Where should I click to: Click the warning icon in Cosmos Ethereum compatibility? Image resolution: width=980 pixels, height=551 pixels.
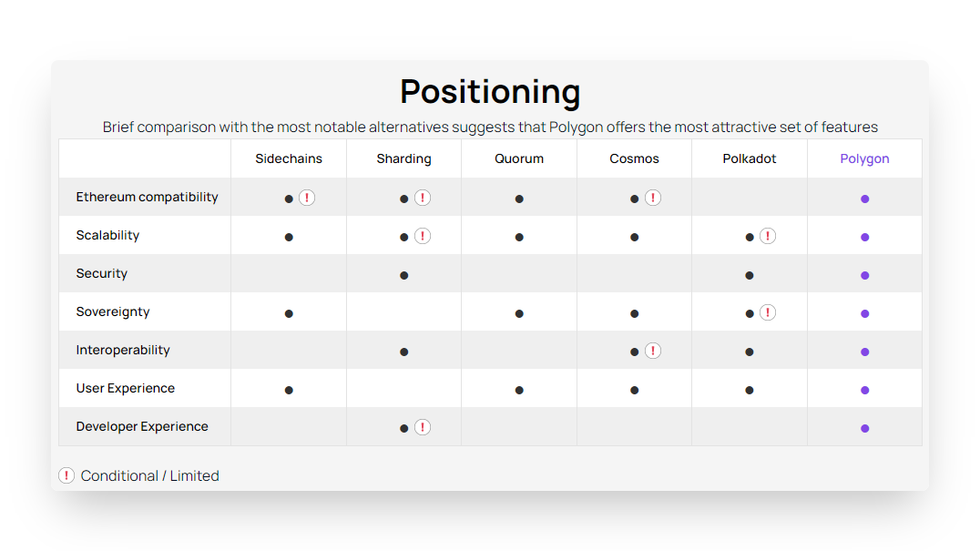[x=653, y=198]
